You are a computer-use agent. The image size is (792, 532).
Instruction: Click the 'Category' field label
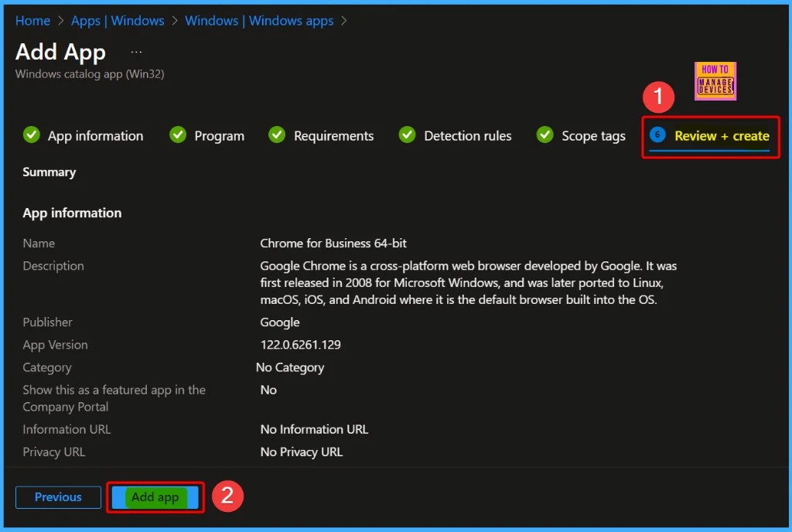click(47, 368)
